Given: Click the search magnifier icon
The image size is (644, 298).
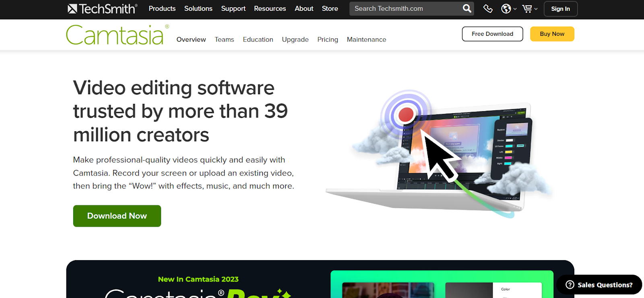Looking at the screenshot, I should point(467,8).
